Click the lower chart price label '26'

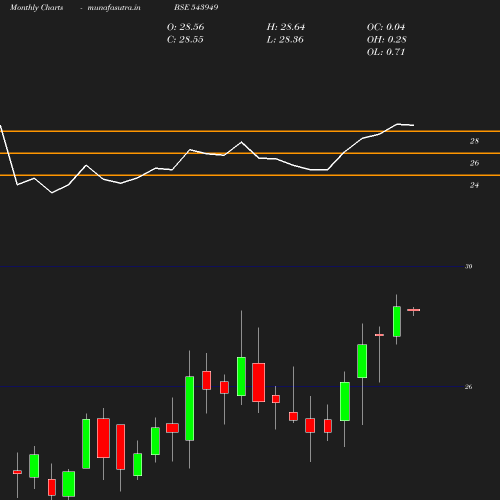pos(468,387)
